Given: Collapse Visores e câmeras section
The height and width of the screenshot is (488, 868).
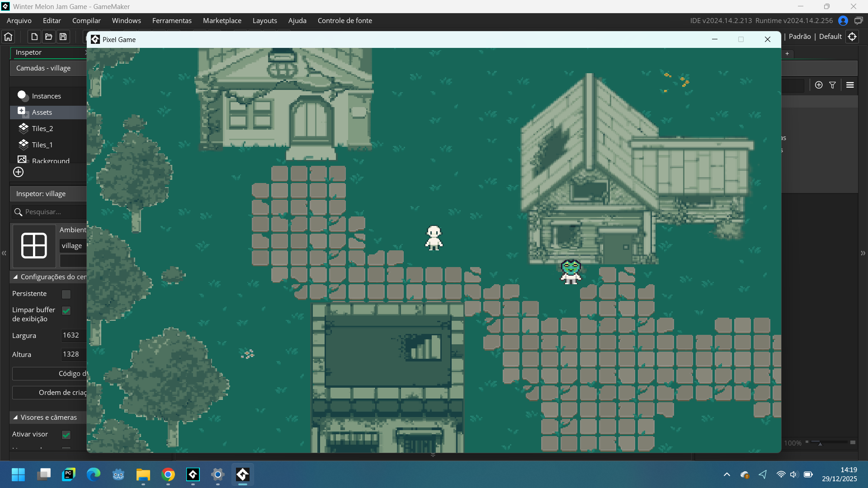Looking at the screenshot, I should coord(15,418).
